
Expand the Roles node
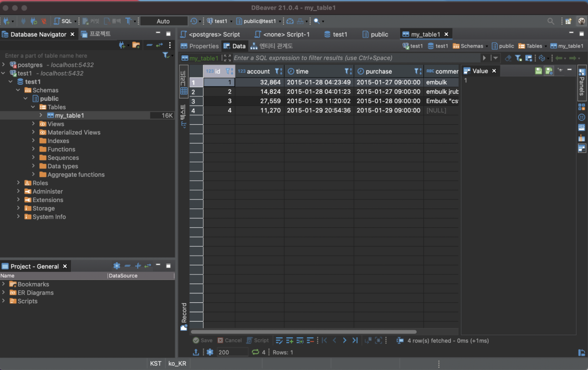(x=18, y=183)
